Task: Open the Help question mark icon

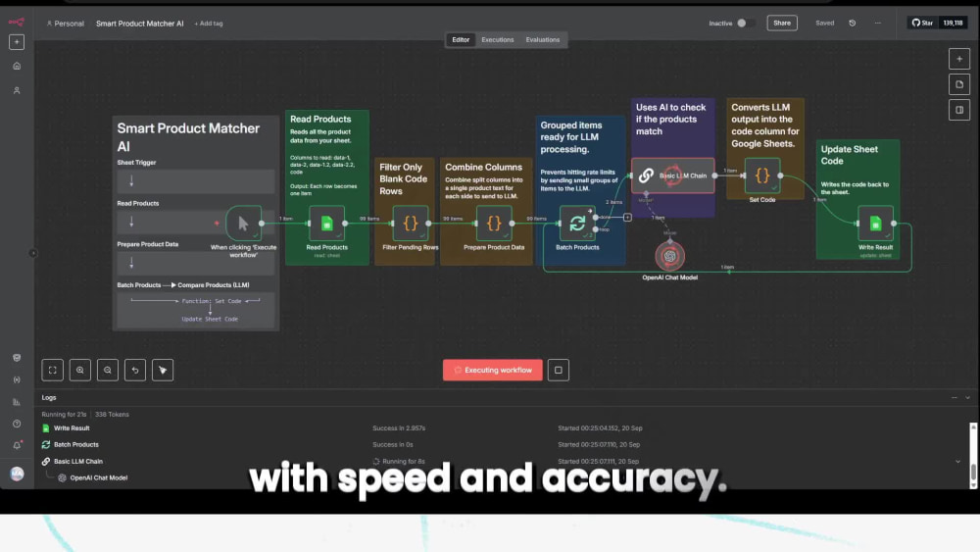Action: click(x=17, y=424)
